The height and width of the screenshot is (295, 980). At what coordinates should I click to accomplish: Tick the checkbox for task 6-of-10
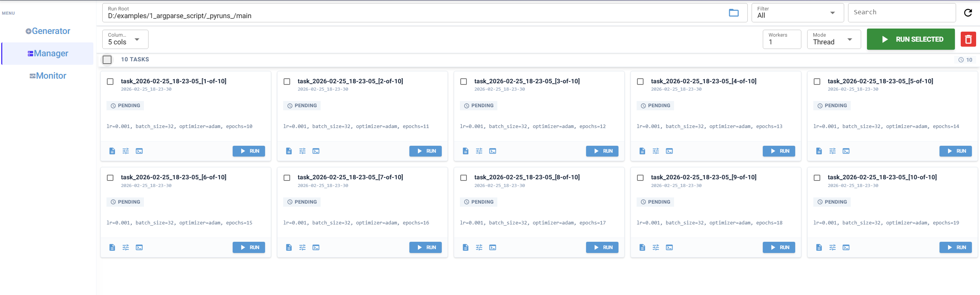click(x=110, y=178)
